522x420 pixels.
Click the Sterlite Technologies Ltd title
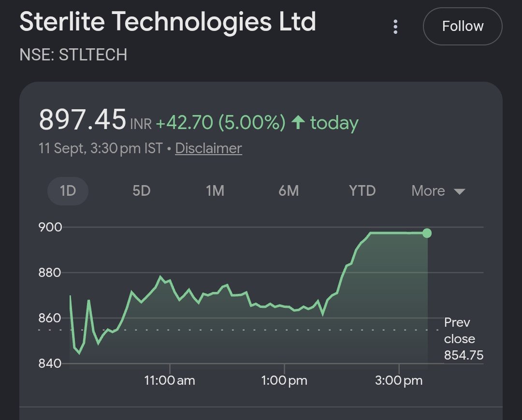pyautogui.click(x=168, y=22)
